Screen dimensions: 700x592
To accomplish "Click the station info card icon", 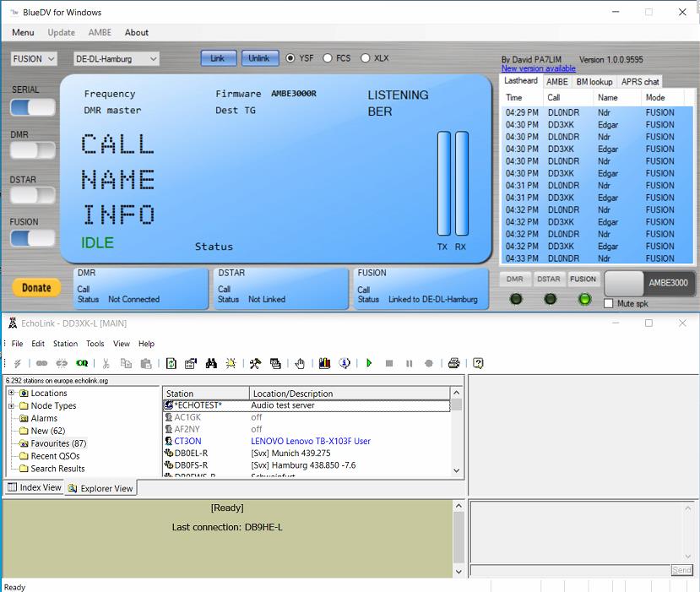I will pos(191,363).
